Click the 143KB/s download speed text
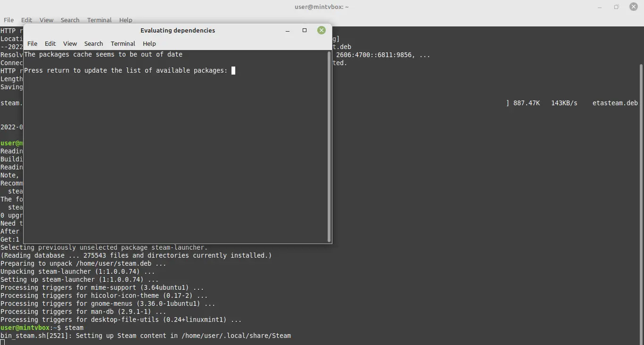This screenshot has height=345, width=644. pos(564,103)
